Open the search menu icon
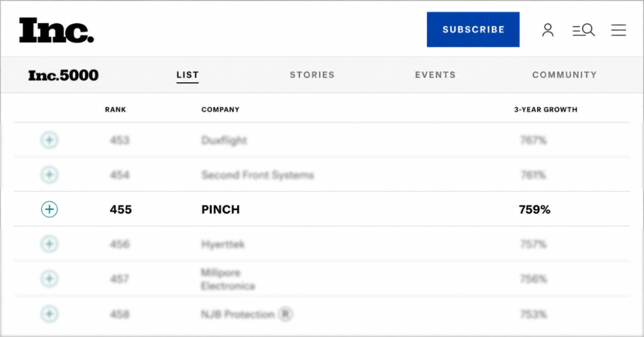The image size is (644, 337). tap(583, 30)
